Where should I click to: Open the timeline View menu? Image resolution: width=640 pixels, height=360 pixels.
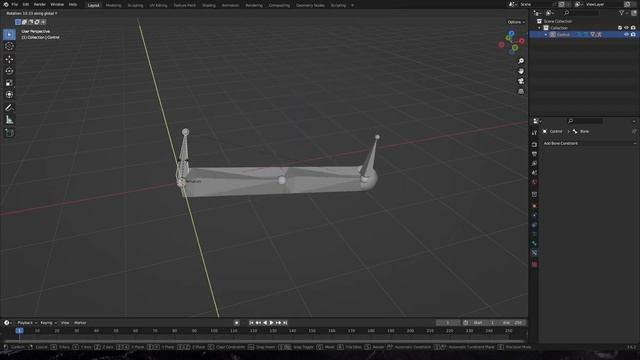65,322
